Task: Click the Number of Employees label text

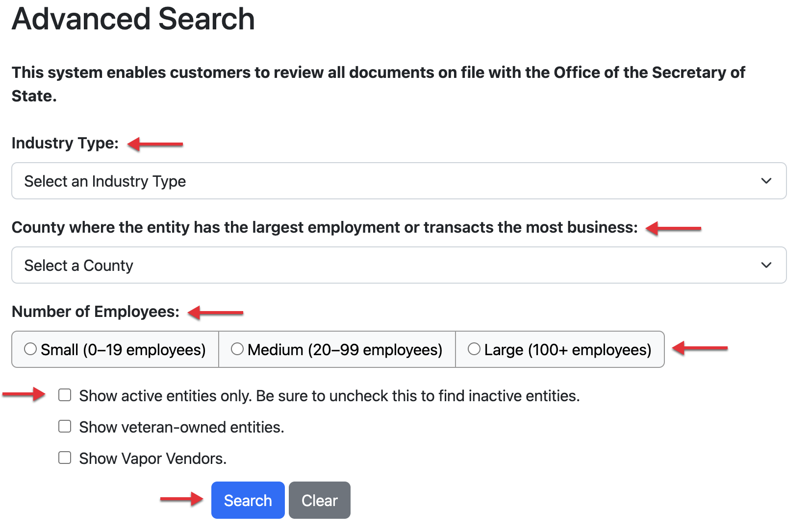Action: coord(96,312)
